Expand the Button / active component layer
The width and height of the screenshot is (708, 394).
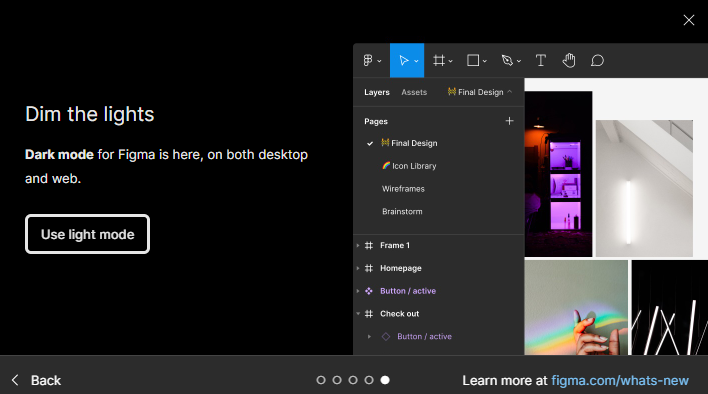coord(358,291)
